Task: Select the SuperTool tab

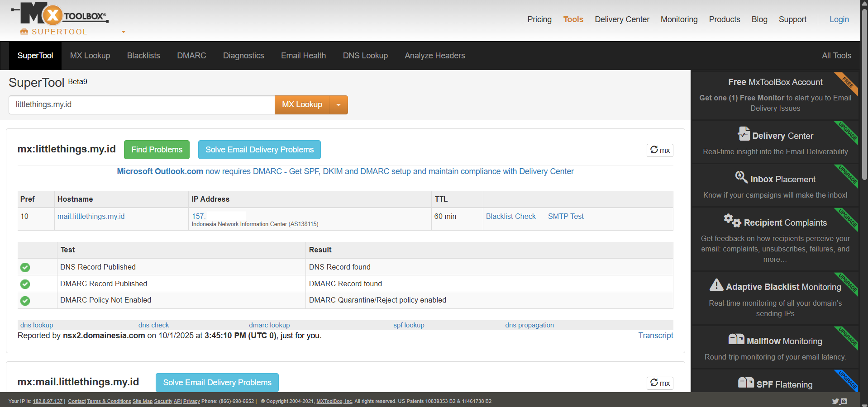Action: pos(35,56)
